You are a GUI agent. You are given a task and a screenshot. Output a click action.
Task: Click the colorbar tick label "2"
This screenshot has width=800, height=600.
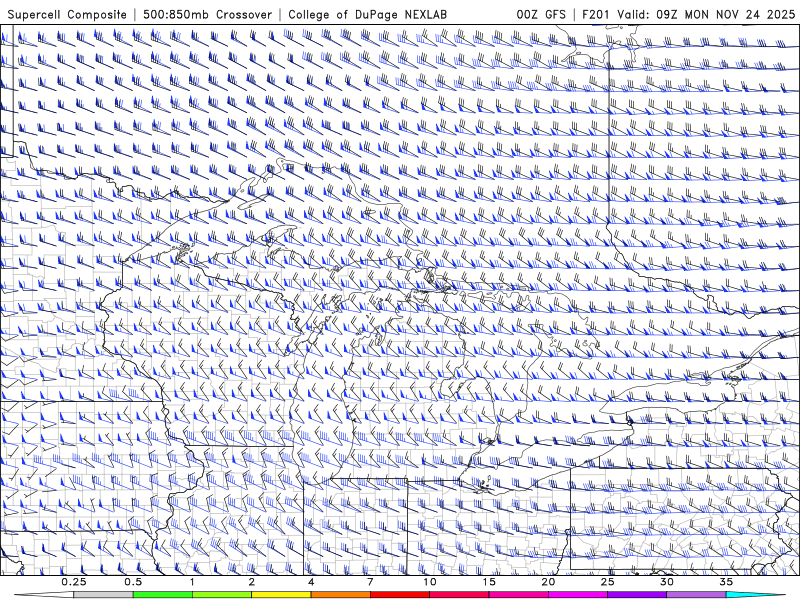(x=252, y=582)
